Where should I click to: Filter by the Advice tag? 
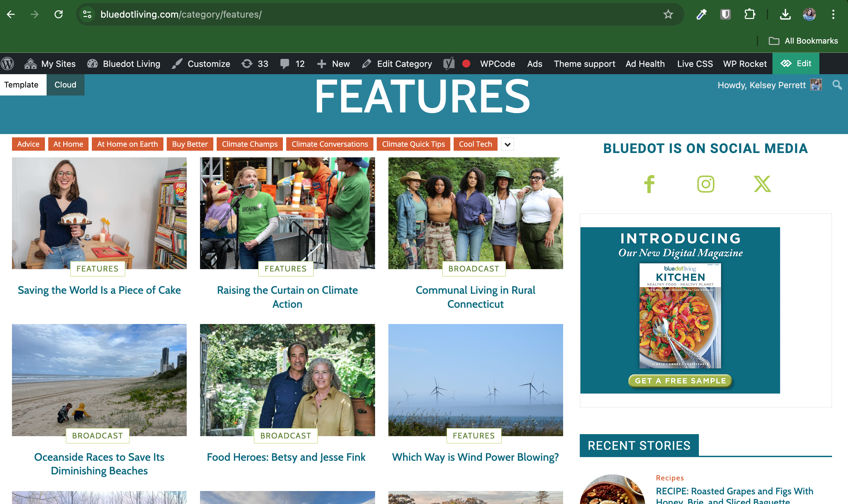point(28,144)
